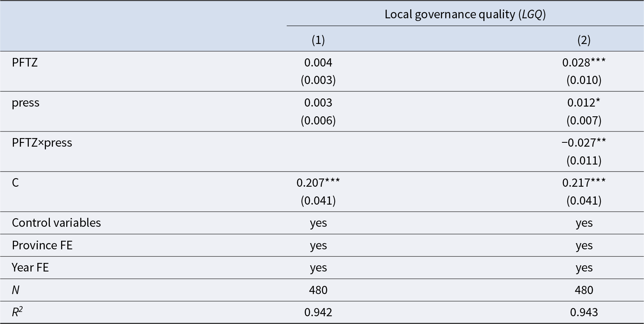Viewport: 644px width, 324px height.
Task: Click the constant value 0.217***
Action: (584, 183)
